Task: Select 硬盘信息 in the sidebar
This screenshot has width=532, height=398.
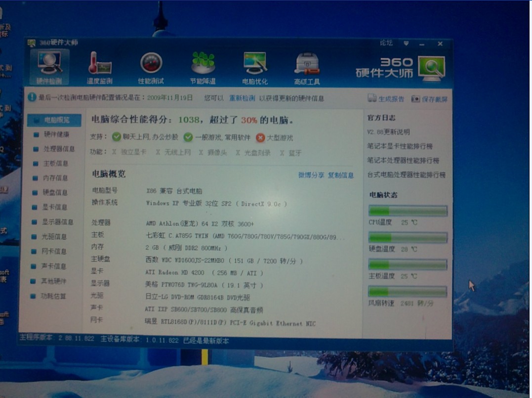Action: pos(50,192)
